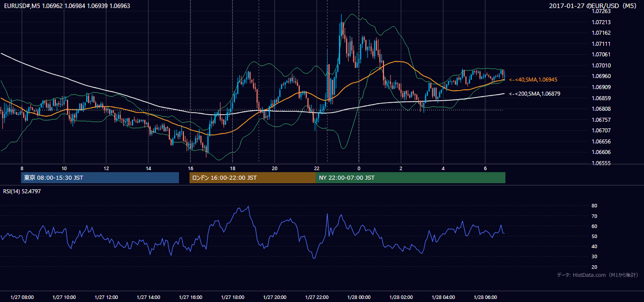644x302 pixels.
Task: Click the 1/27 18:00 time label
Action: tap(232, 297)
